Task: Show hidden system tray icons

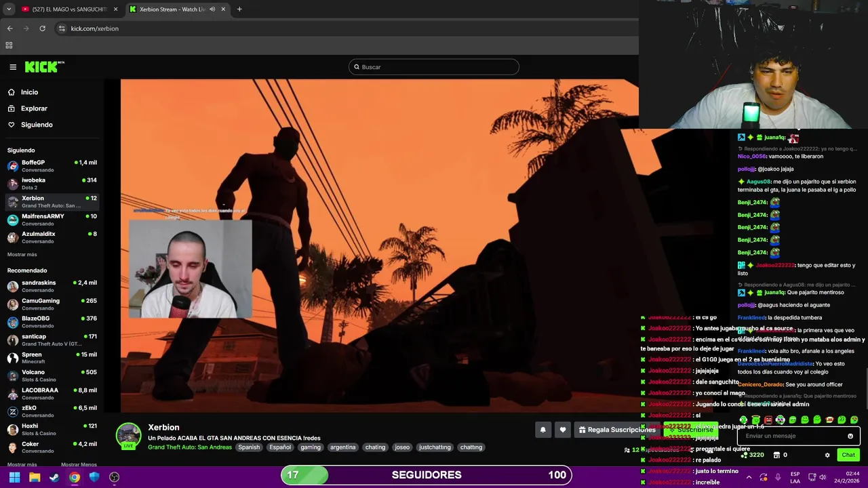Action: pyautogui.click(x=749, y=477)
